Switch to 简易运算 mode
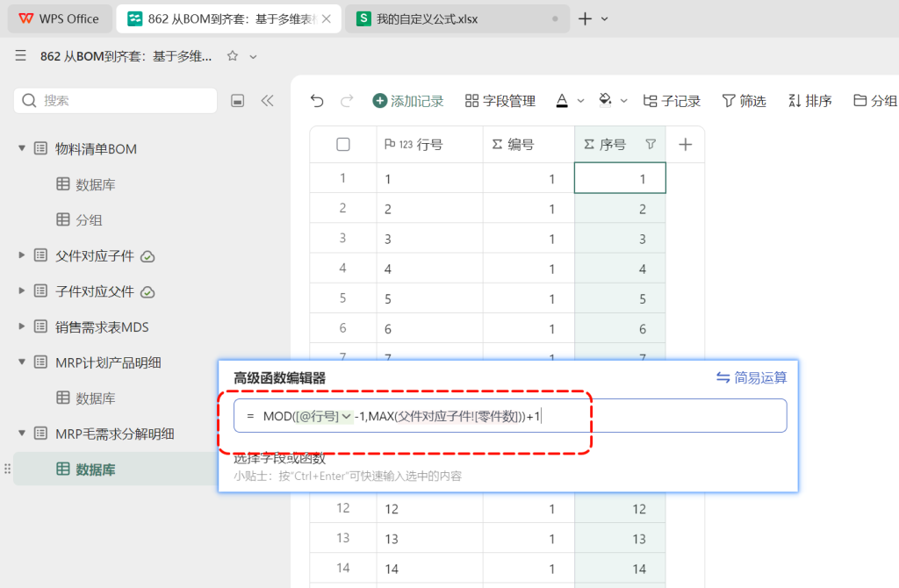 [752, 377]
